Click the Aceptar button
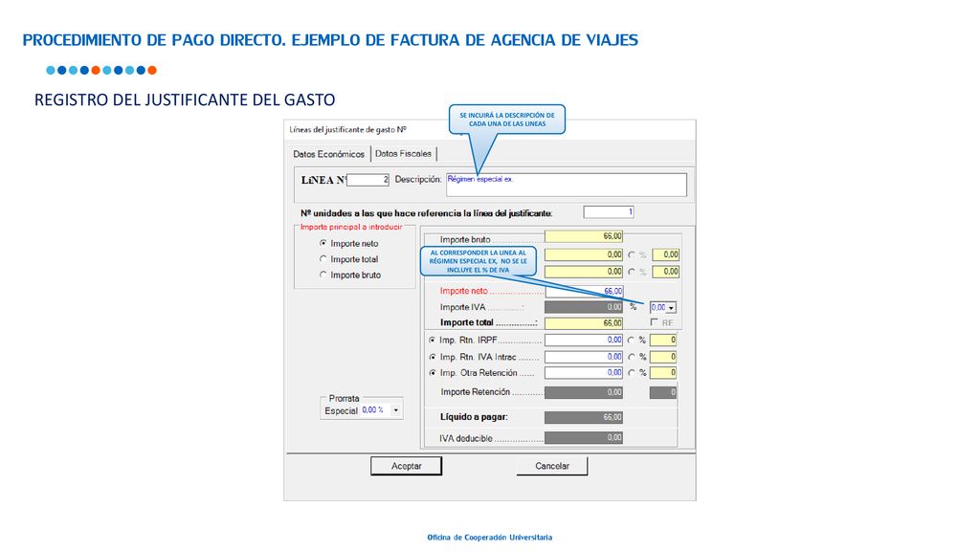980x551 pixels. click(406, 466)
